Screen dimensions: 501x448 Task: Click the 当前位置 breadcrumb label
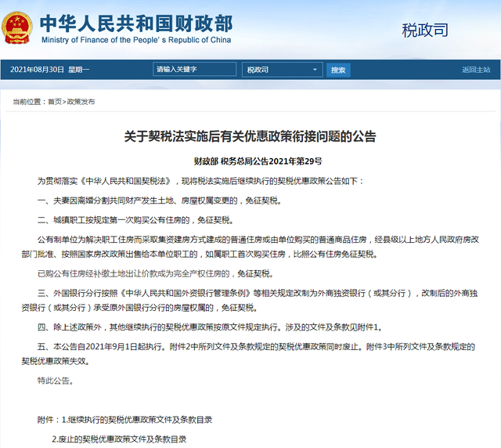(27, 102)
